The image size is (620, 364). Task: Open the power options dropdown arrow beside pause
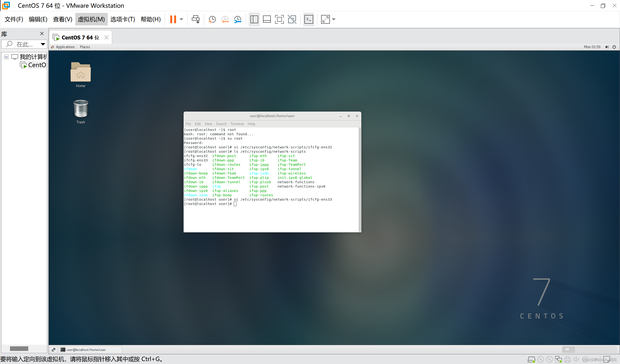(181, 19)
